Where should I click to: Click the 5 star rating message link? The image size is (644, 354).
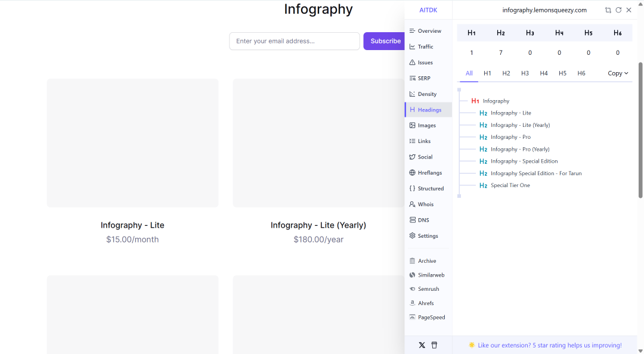pos(550,346)
